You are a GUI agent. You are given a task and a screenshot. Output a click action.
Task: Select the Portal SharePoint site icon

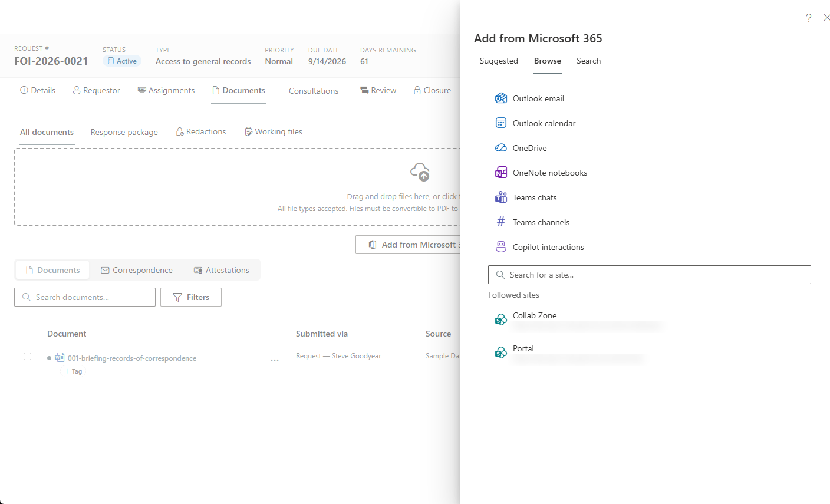(501, 353)
